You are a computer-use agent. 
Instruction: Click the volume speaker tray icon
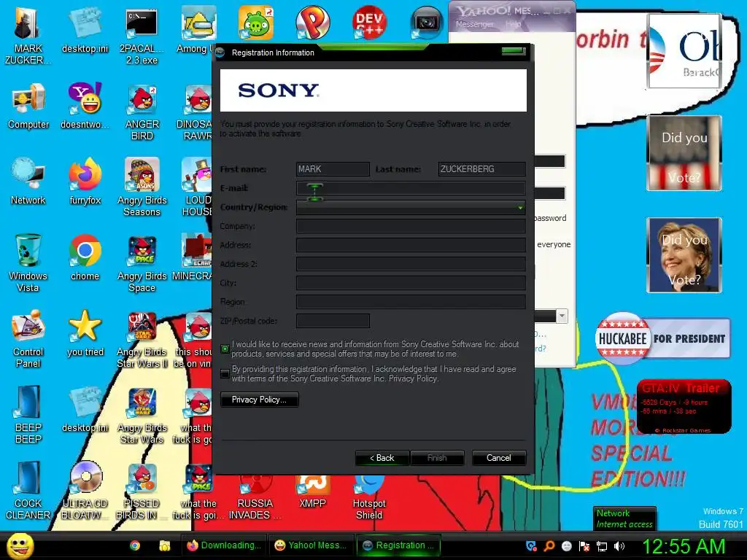619,546
